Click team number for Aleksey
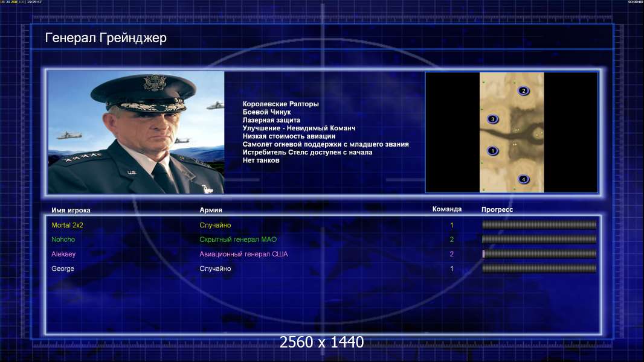The height and width of the screenshot is (362, 644). (x=452, y=254)
